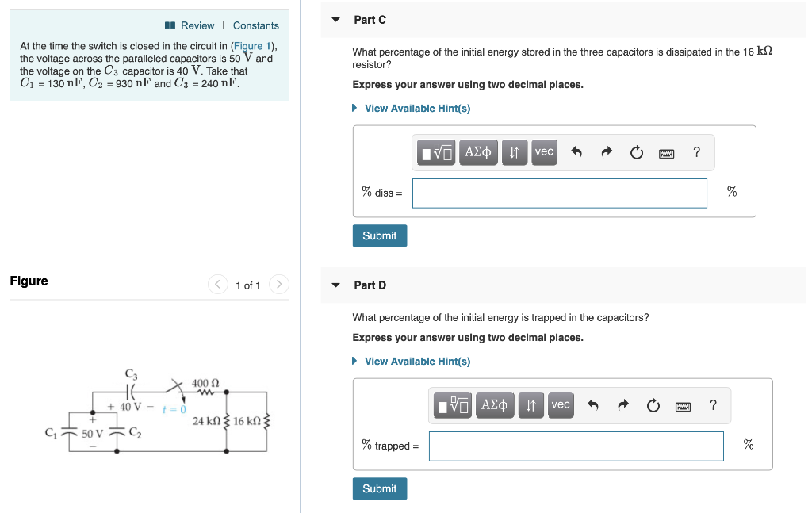Open the Figure 1 link in problem text
This screenshot has height=513, width=812.
252,46
